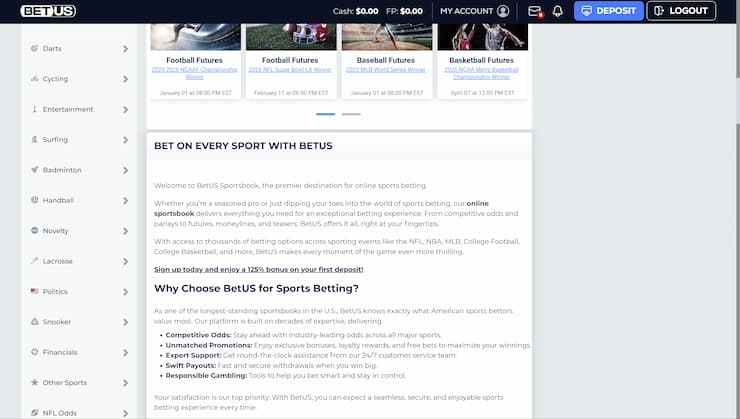Click the Darts sport icon

pos(34,48)
